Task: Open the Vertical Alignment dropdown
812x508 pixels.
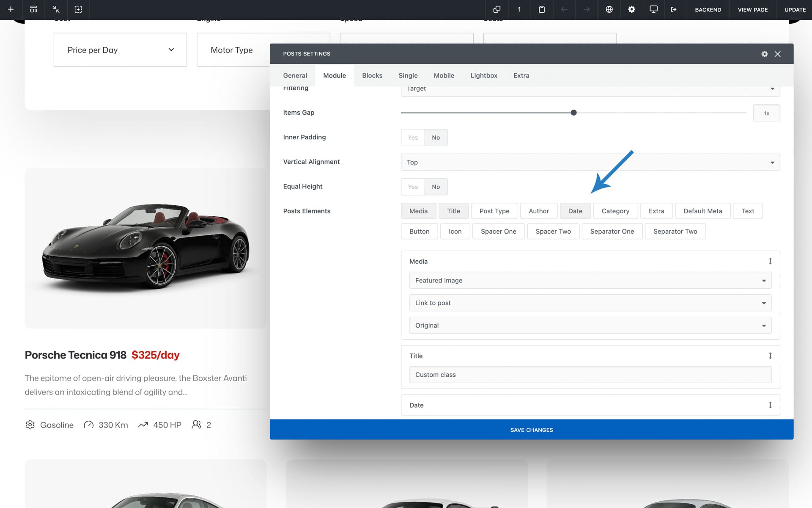Action: point(590,162)
